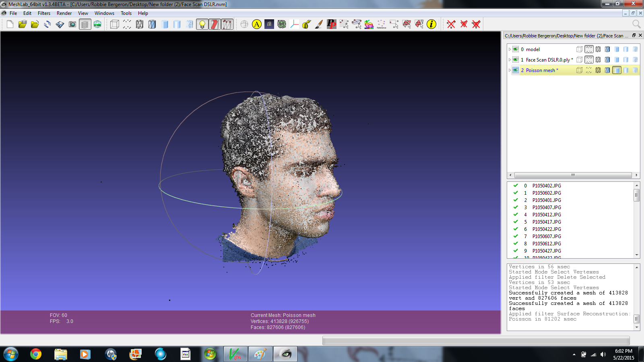
Task: Select raster P1050607.JPG in the list
Action: [x=547, y=237]
